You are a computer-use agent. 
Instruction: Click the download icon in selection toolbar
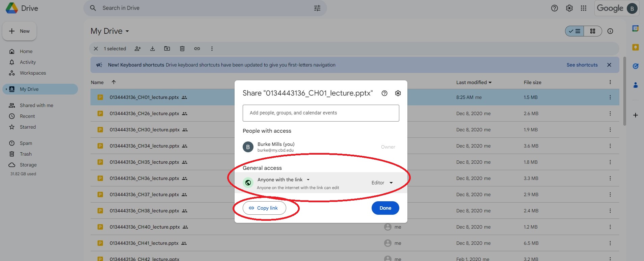(x=153, y=49)
